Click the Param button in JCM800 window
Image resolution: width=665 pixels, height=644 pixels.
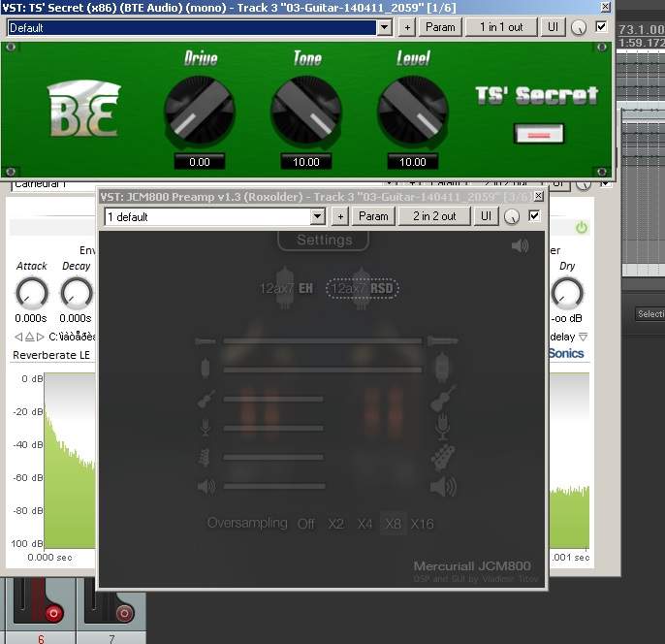373,216
